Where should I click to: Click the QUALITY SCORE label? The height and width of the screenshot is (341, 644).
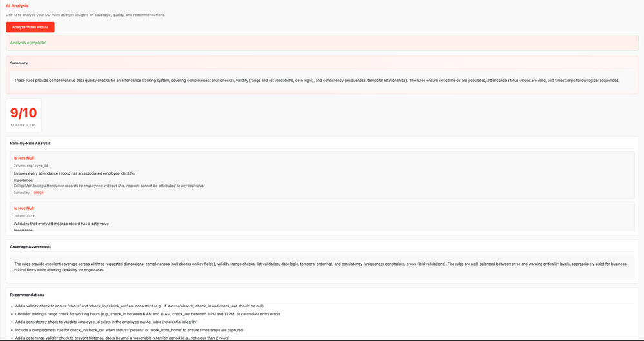pyautogui.click(x=24, y=125)
